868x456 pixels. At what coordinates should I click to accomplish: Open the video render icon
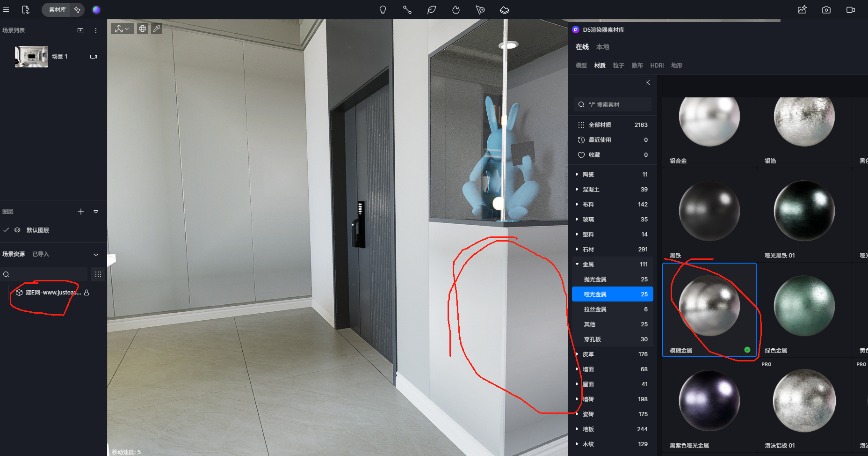coord(851,10)
